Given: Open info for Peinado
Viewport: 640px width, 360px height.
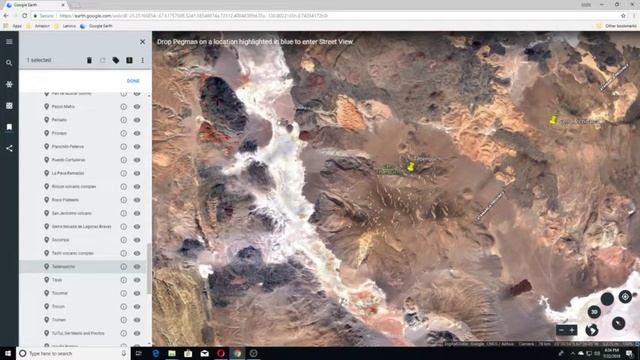Looking at the screenshot, I should [x=124, y=120].
